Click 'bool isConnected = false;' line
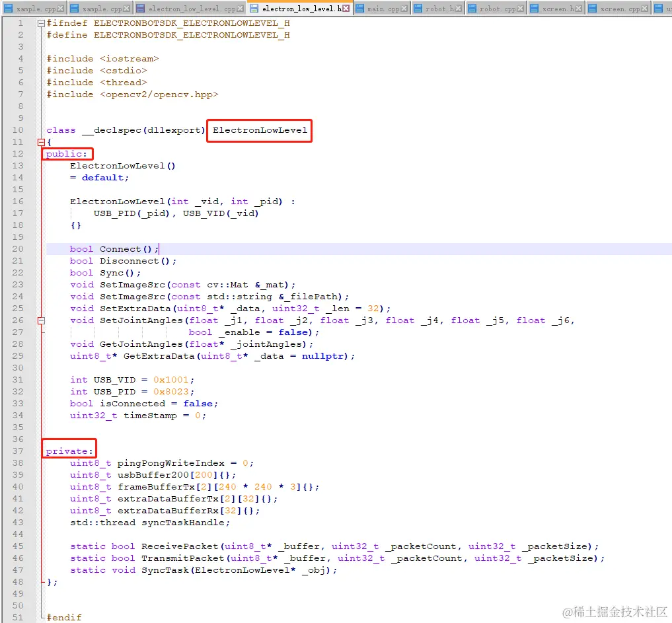This screenshot has width=672, height=623. click(x=144, y=404)
